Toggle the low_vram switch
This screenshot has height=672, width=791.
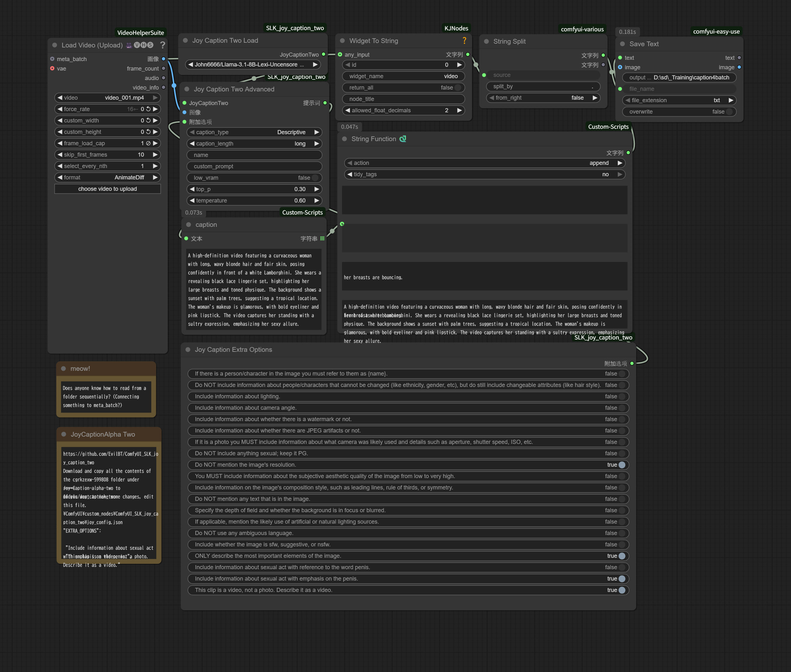coord(315,178)
